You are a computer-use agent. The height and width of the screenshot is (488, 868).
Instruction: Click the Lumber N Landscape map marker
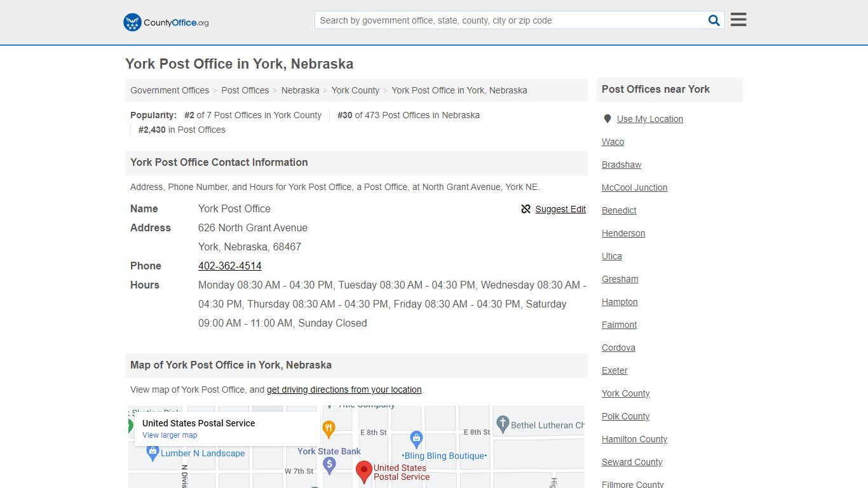(152, 453)
